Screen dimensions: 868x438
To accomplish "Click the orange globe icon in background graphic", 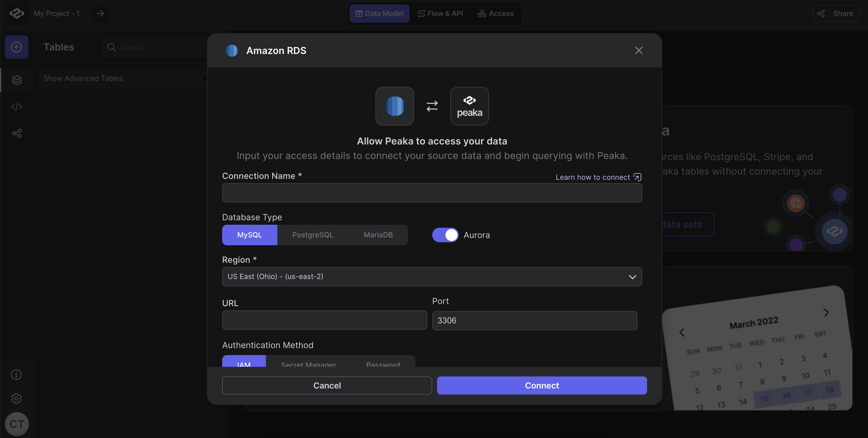I will [x=796, y=203].
